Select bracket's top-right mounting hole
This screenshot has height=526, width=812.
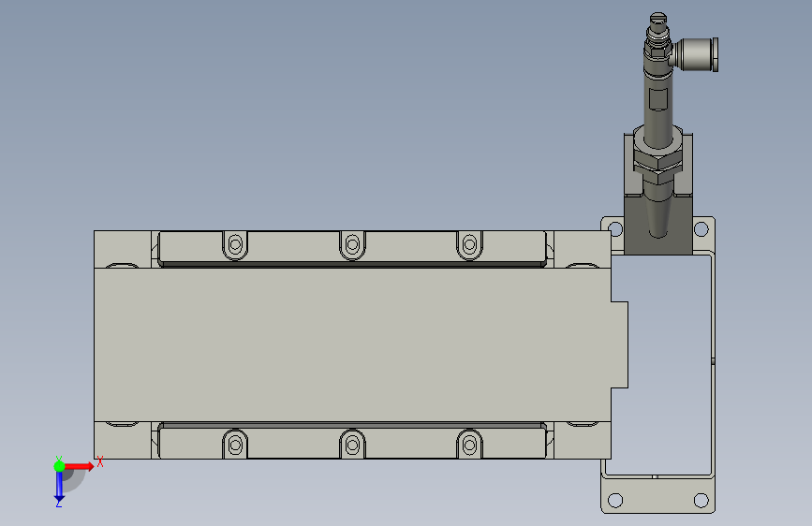701,228
